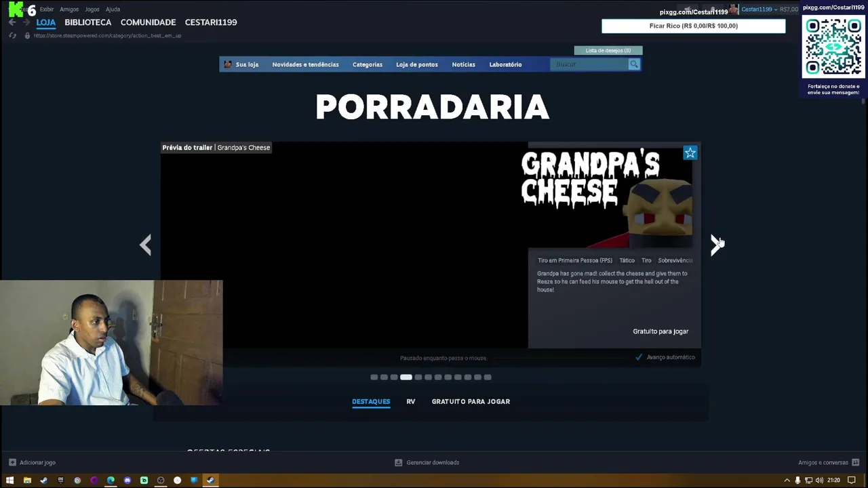Click the Steam icon in the taskbar
Viewport: 868px width, 488px height.
tap(210, 481)
